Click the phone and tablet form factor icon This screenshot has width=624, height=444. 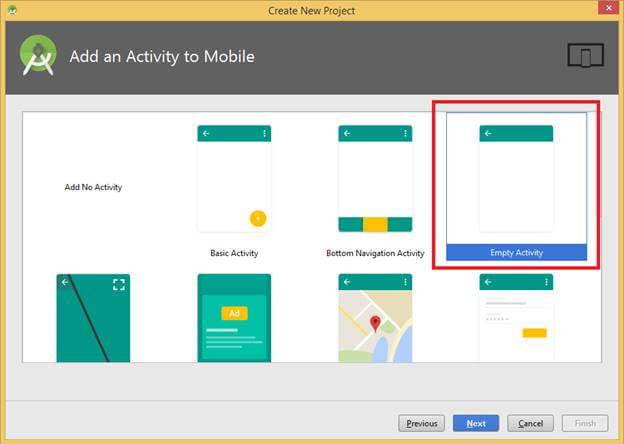point(585,55)
